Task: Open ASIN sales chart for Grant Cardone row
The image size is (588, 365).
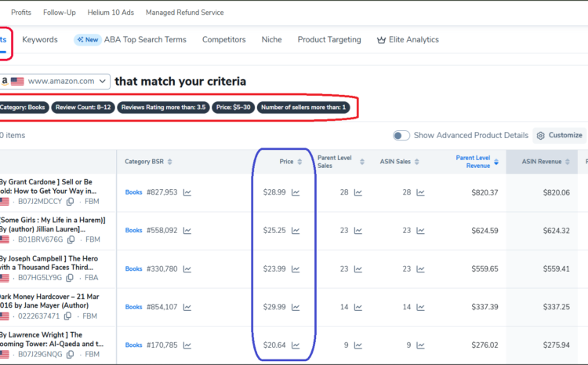Action: point(420,192)
